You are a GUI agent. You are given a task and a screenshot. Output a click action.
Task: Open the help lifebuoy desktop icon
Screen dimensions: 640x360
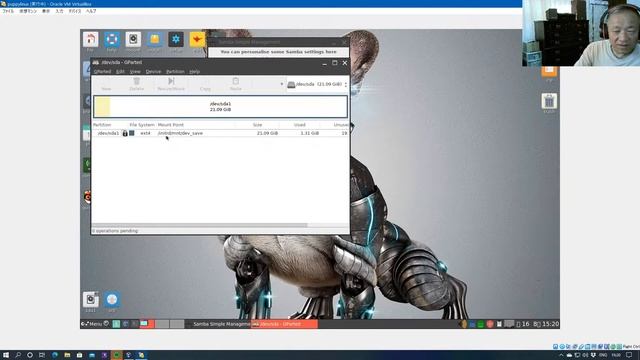tap(111, 40)
